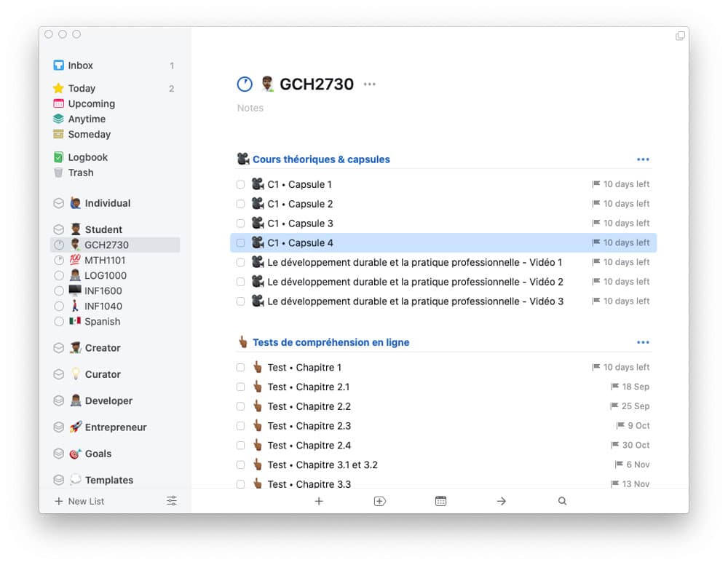Click the Tests de compréhension en ligne heading
This screenshot has width=728, height=565.
click(331, 342)
